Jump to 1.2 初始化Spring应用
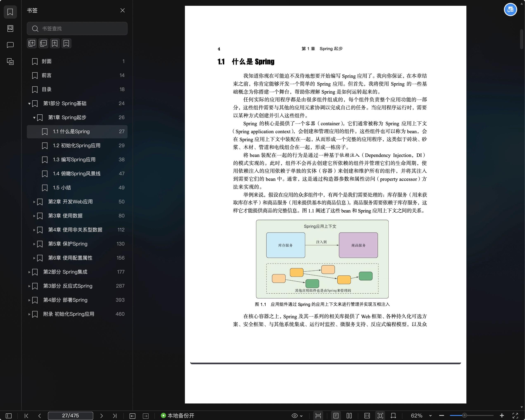This screenshot has height=420, width=525. [x=77, y=146]
